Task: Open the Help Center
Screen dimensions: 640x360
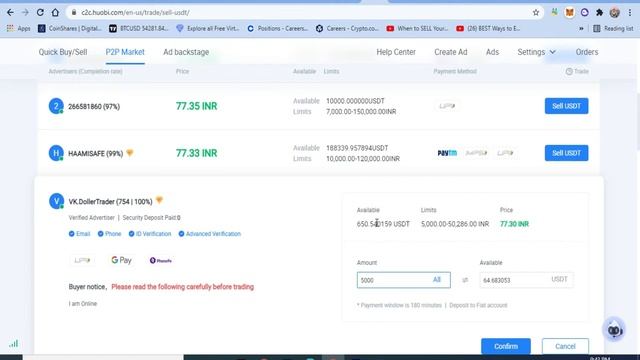Action: pos(396,52)
